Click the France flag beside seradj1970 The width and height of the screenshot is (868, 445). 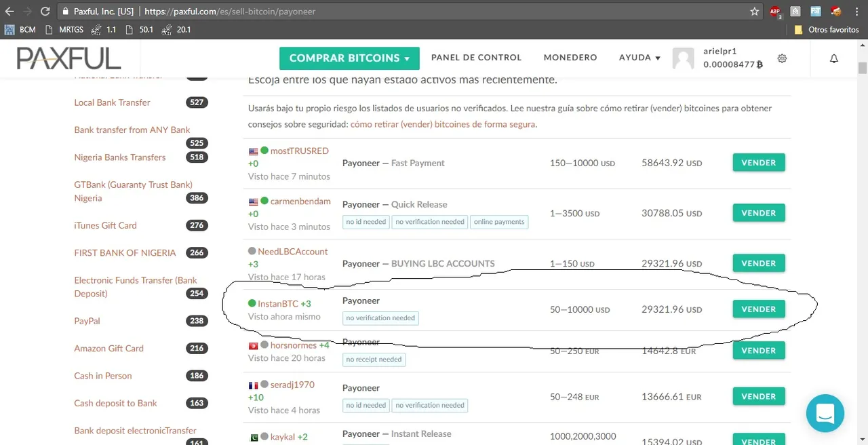[254, 385]
